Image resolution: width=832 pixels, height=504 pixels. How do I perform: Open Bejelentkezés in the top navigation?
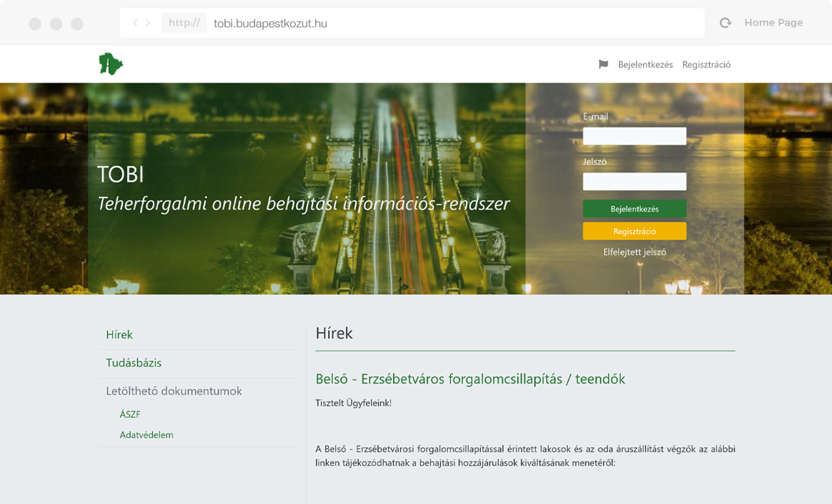pyautogui.click(x=645, y=64)
